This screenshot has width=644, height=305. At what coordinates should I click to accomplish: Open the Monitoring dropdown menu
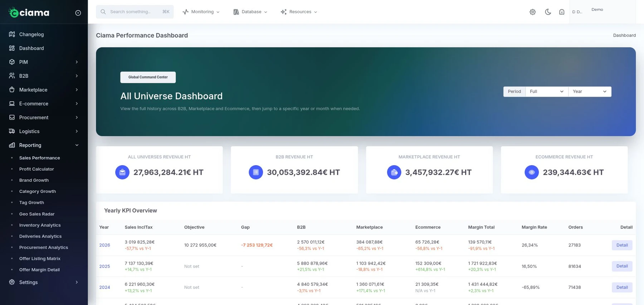point(201,12)
